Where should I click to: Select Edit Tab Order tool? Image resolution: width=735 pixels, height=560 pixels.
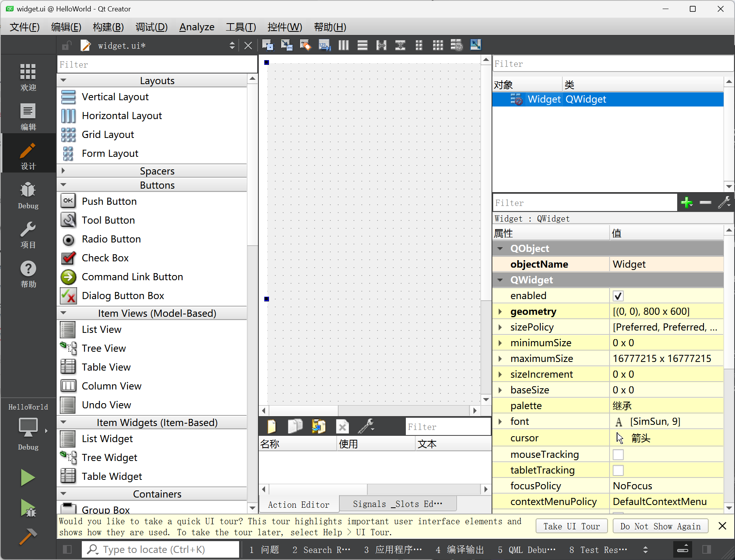click(324, 45)
